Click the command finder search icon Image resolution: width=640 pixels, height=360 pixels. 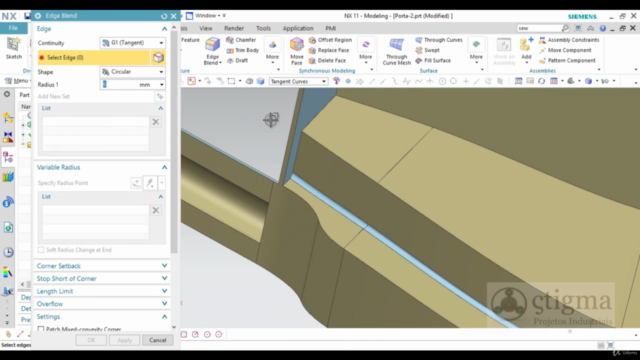click(565, 28)
